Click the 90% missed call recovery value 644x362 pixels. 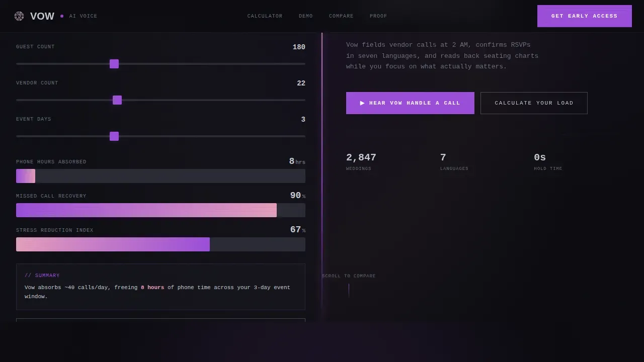298,196
